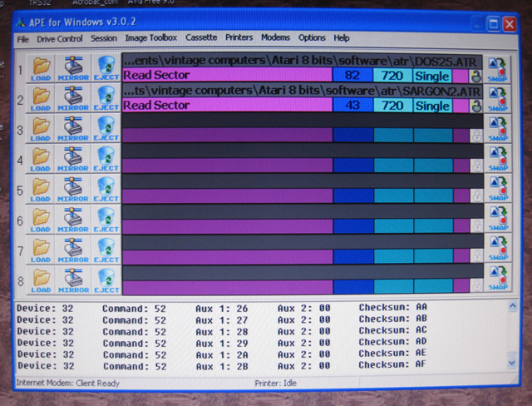This screenshot has height=406, width=532.
Task: Mirror drive 2
Action: click(73, 99)
